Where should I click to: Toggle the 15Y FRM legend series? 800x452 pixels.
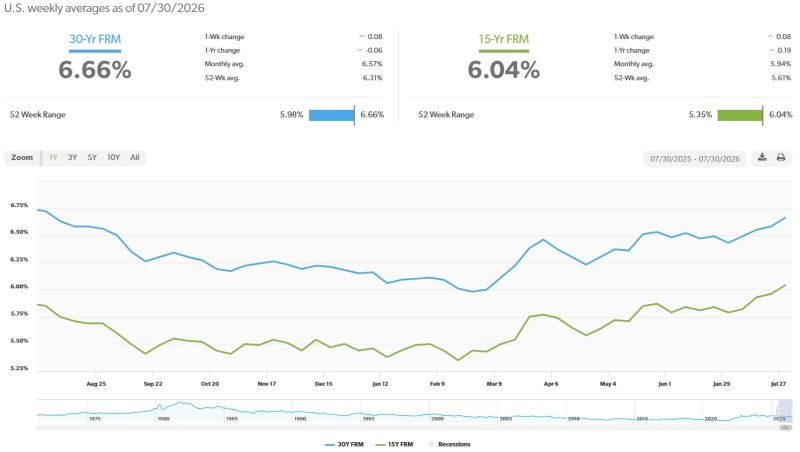[x=394, y=444]
